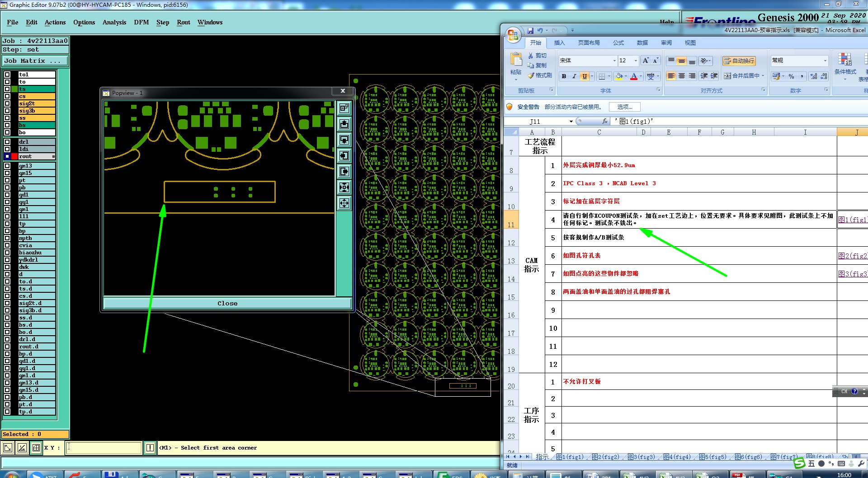Click the grid snap icon next to X Y
Screen dimensions: 868x478
coord(36,448)
